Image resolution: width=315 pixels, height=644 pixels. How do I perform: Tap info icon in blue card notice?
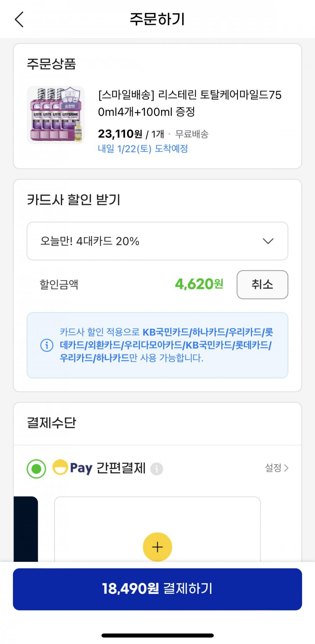point(47,345)
